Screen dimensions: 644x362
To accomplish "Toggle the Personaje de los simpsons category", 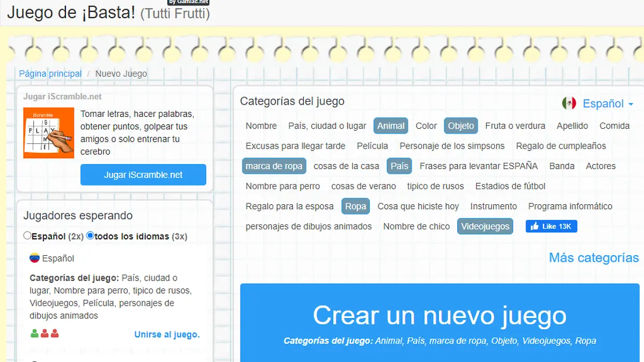I will pyautogui.click(x=452, y=146).
